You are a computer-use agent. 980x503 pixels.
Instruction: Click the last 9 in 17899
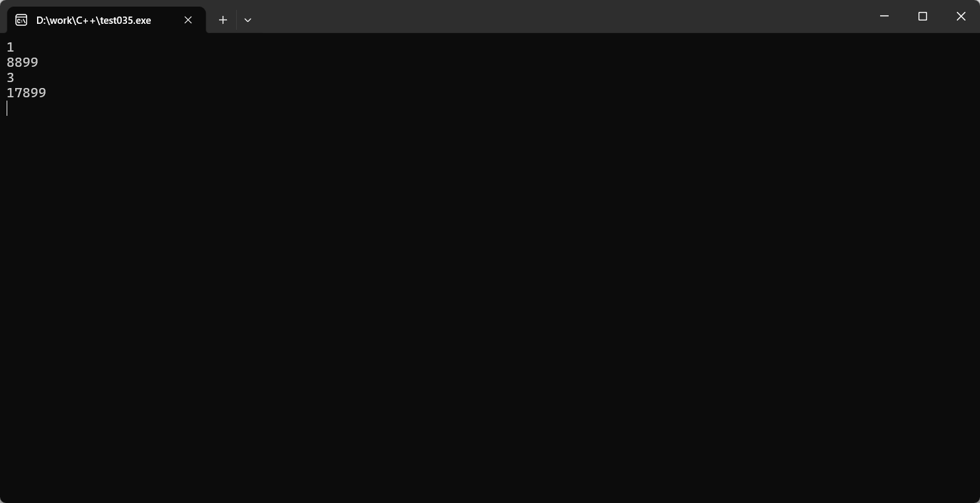42,93
